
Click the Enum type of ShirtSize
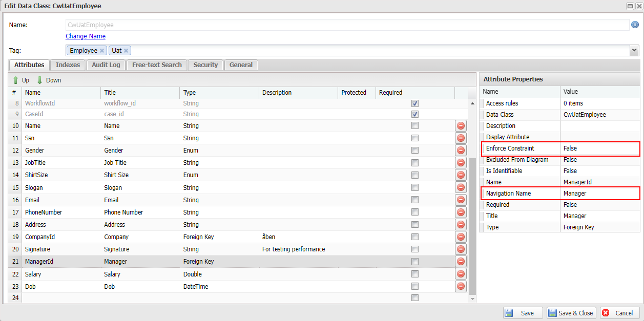(x=219, y=175)
